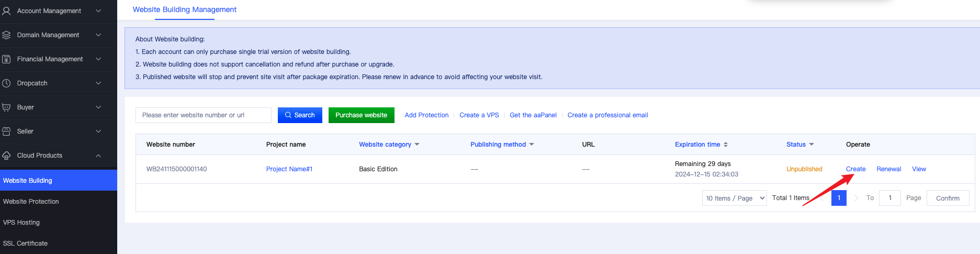
Task: Open the Status filter dropdown
Action: [x=812, y=145]
